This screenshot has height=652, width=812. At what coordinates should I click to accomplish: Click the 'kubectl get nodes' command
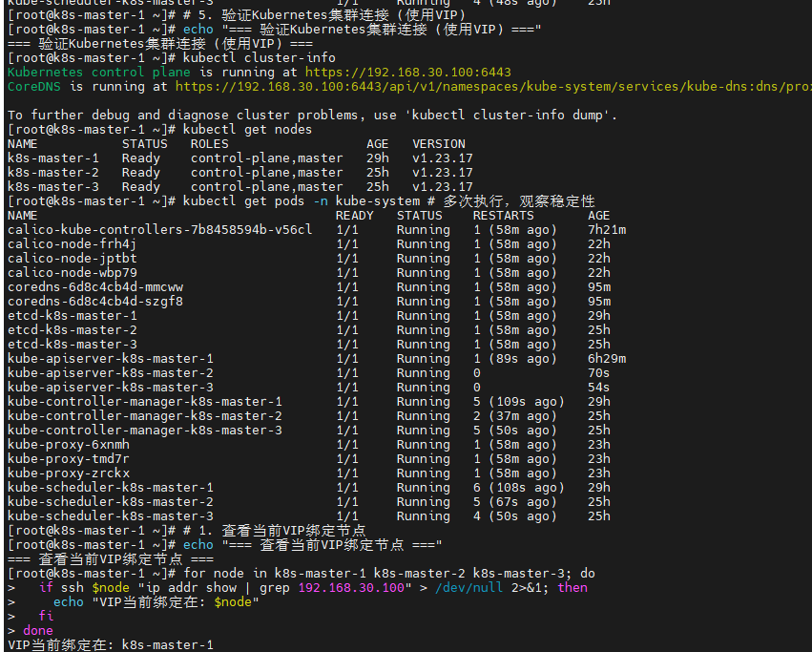pos(247,129)
